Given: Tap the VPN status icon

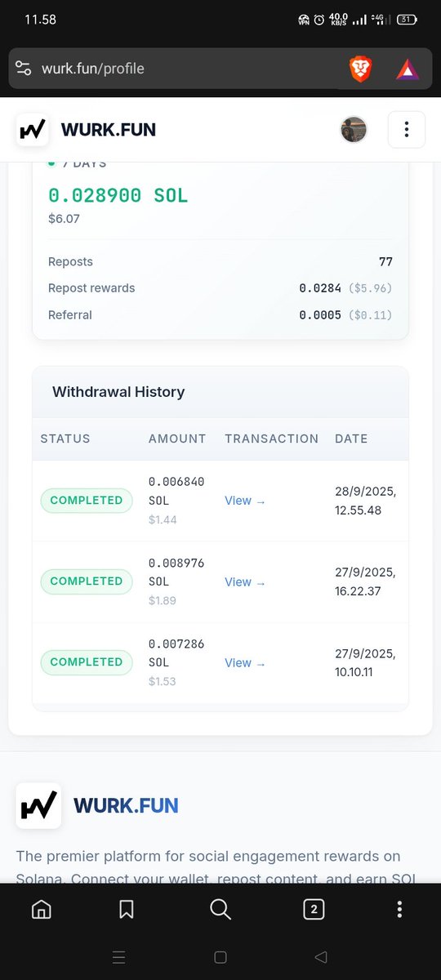Looking at the screenshot, I should click(x=303, y=20).
